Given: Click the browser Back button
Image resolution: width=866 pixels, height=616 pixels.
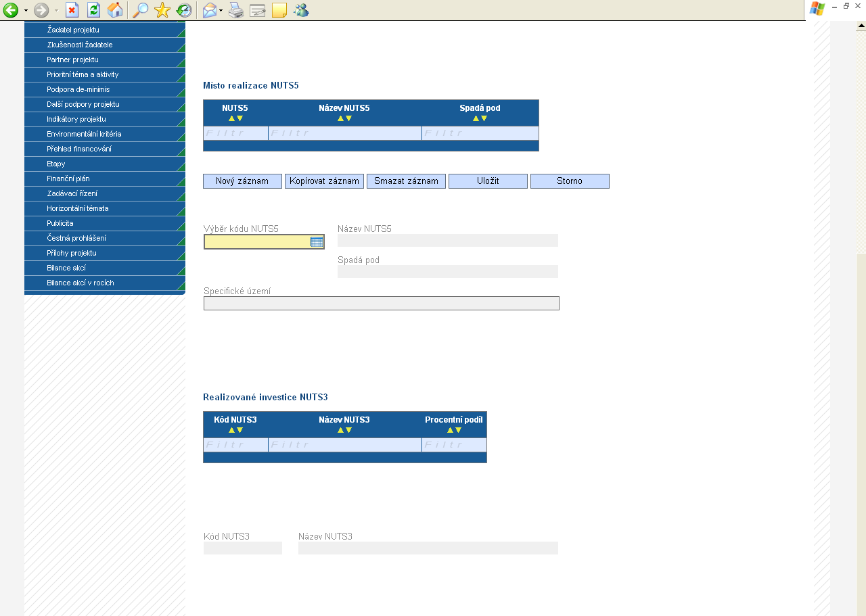Looking at the screenshot, I should 11,9.
